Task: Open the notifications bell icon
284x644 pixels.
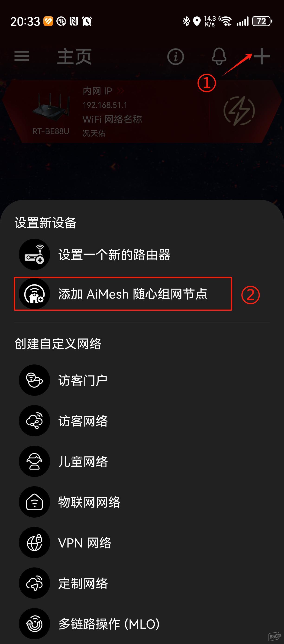Action: (x=219, y=56)
